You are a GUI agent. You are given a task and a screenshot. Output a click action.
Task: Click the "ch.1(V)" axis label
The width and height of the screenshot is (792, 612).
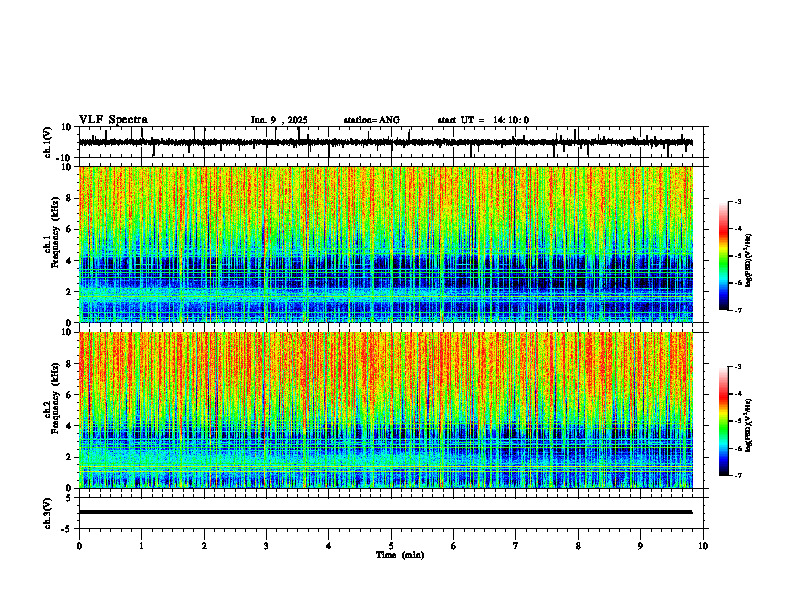pos(48,142)
